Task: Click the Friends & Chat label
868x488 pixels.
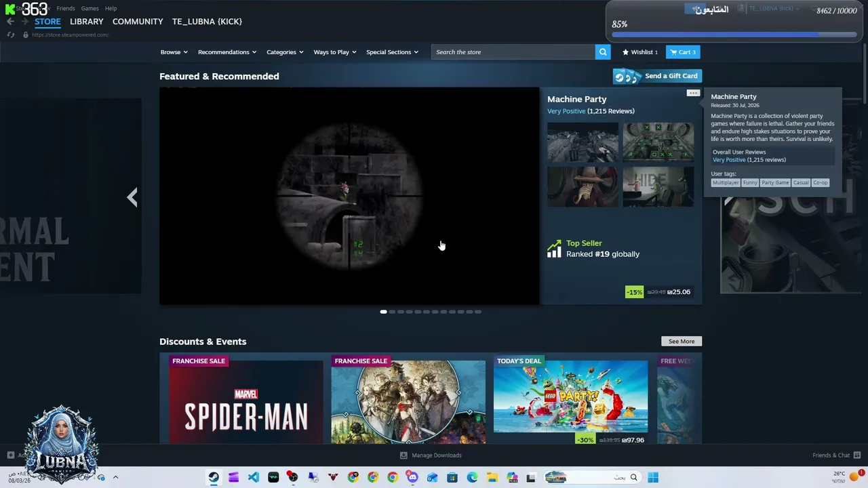Action: [x=831, y=455]
